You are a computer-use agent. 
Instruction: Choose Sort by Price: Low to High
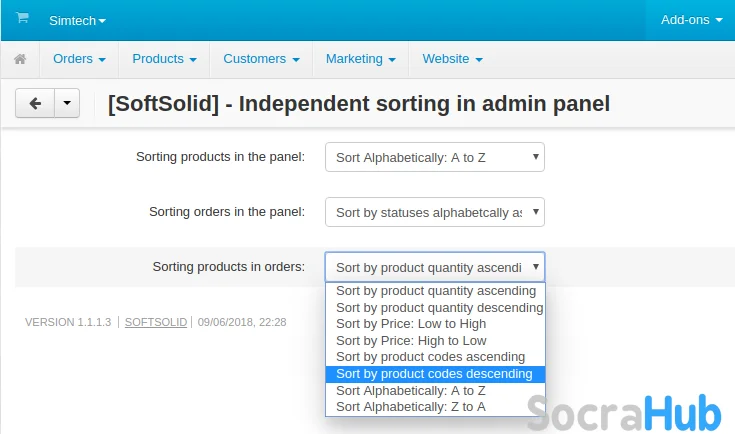coord(411,324)
